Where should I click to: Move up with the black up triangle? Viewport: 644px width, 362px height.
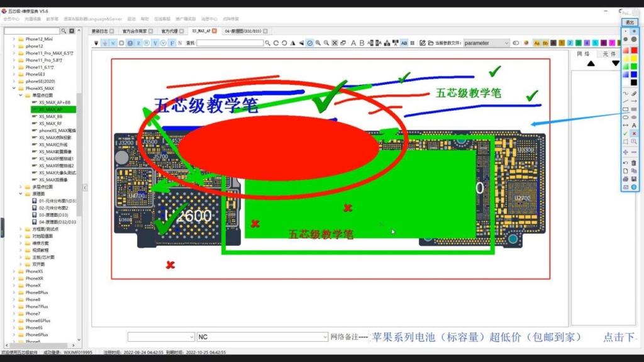click(x=591, y=63)
